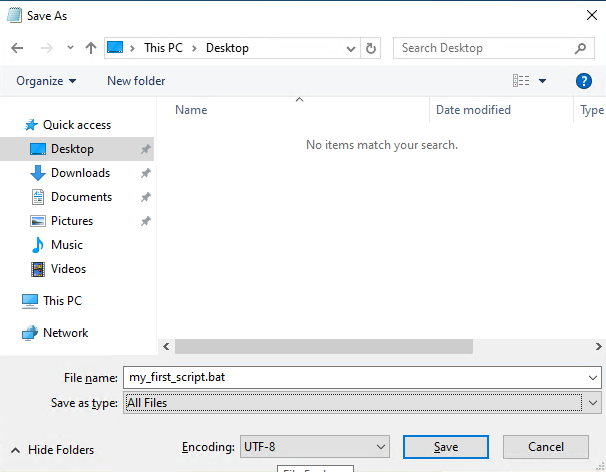Click the view layout icon
The height and width of the screenshot is (472, 606).
[x=521, y=81]
